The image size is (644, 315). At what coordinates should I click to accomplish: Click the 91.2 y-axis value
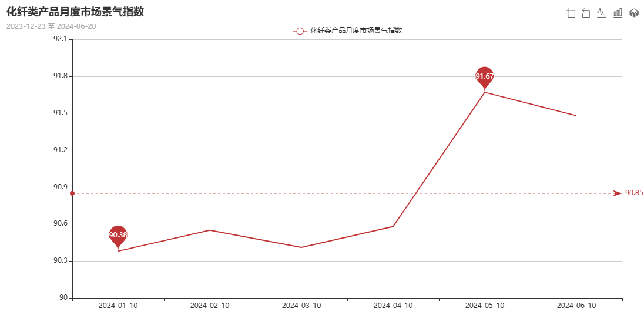tap(61, 150)
